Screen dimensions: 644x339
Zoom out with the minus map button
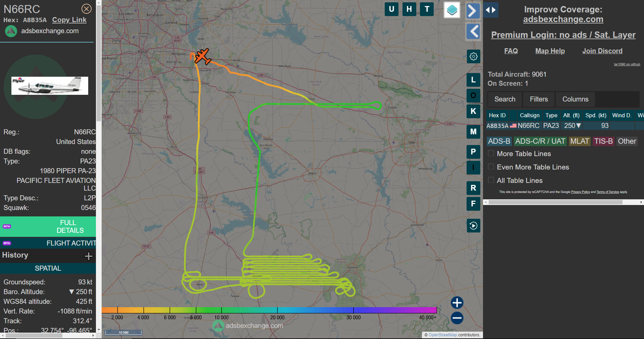457,318
